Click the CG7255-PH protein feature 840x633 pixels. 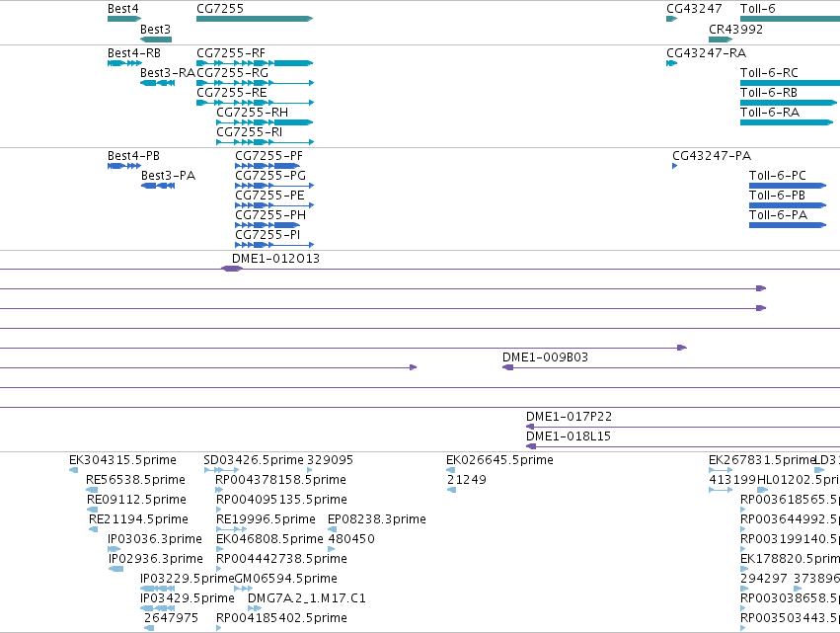tap(267, 225)
